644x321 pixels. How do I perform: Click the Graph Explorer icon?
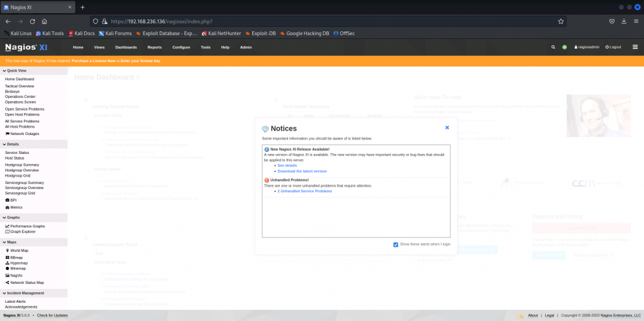[7, 232]
